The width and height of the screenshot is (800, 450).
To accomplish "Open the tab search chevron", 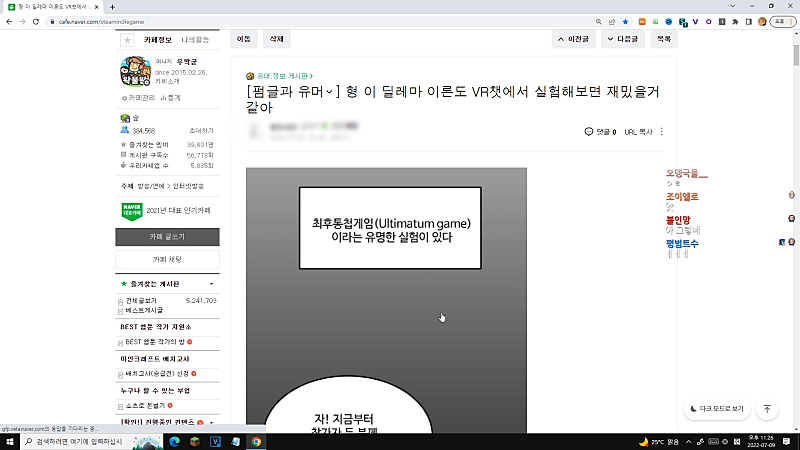I will click(733, 6).
